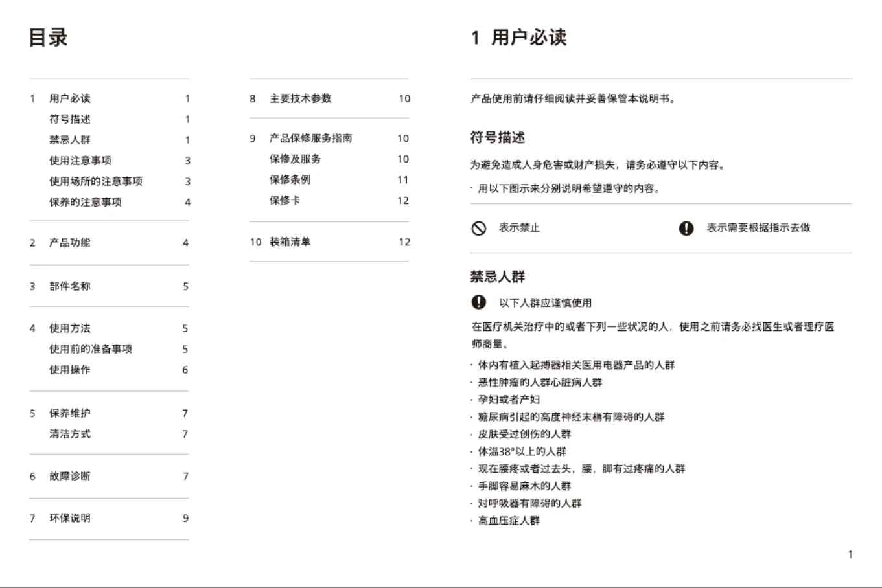Click the exclamation icon beside 表示需要根据指示去做

[686, 228]
